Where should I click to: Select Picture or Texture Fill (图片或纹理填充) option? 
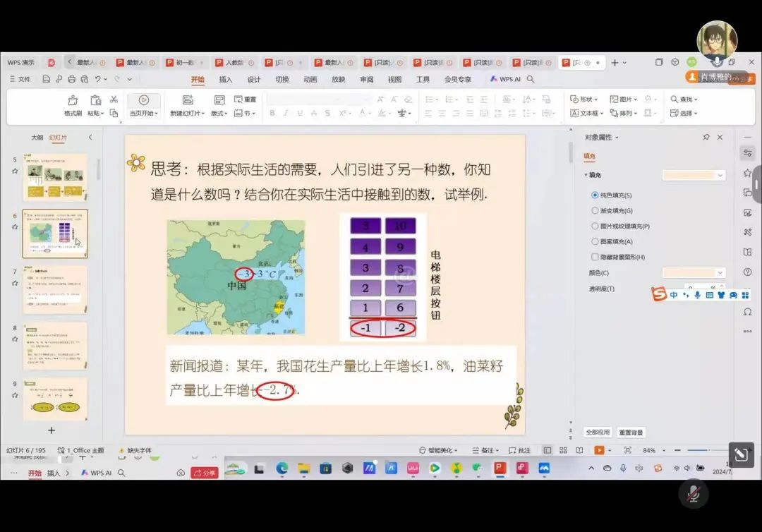pos(595,226)
